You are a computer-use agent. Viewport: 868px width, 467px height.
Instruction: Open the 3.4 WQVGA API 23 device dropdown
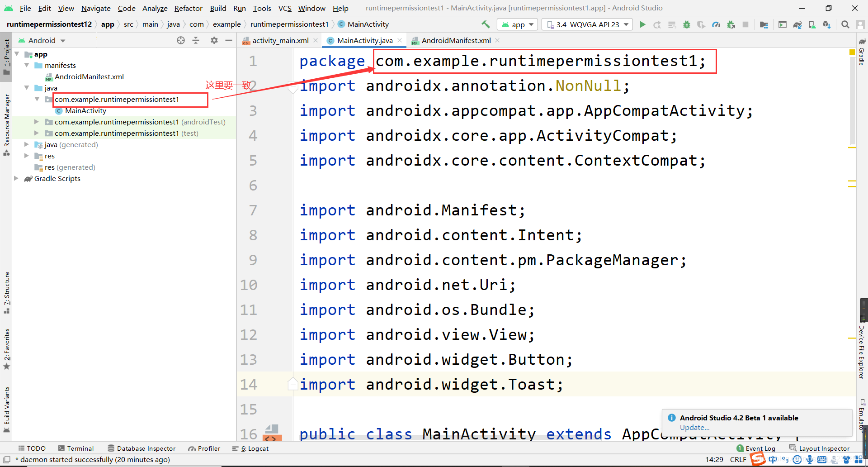(x=587, y=24)
